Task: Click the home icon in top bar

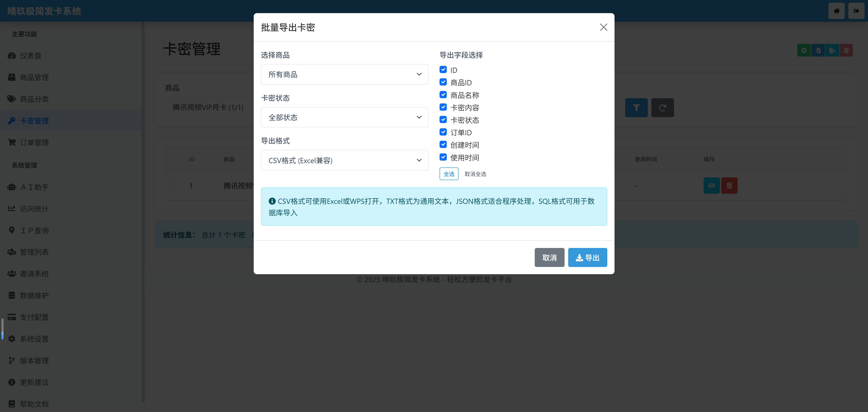Action: click(x=836, y=11)
